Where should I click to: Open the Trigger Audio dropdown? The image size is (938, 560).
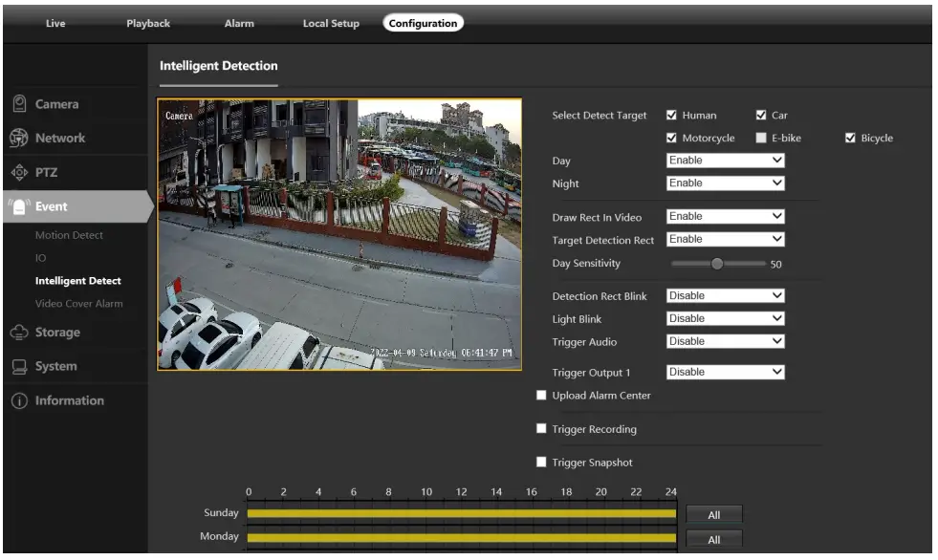click(725, 341)
